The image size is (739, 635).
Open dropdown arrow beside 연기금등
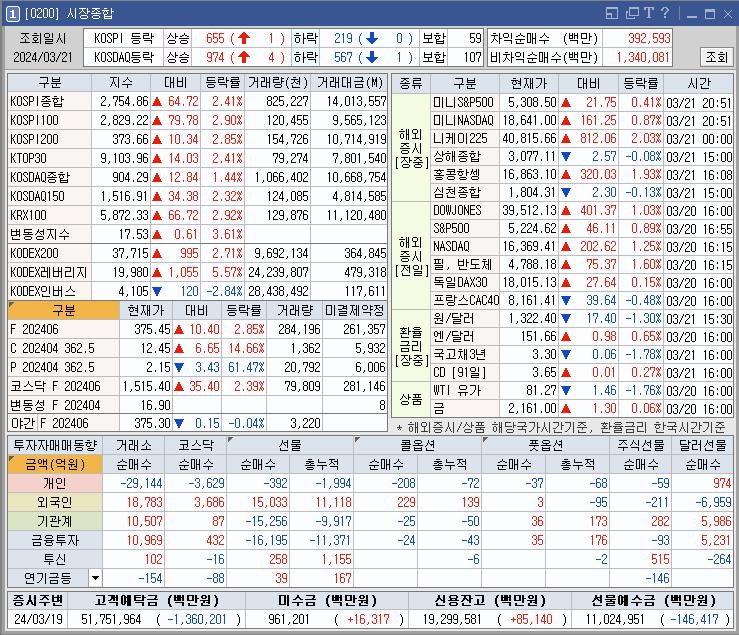coord(95,578)
